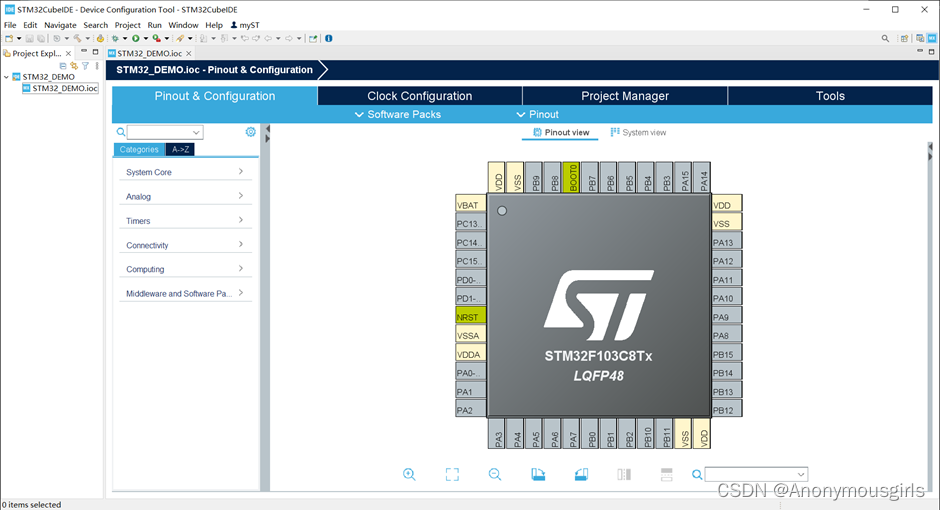Click the stacked rows layout icon
The width and height of the screenshot is (940, 510).
(667, 475)
